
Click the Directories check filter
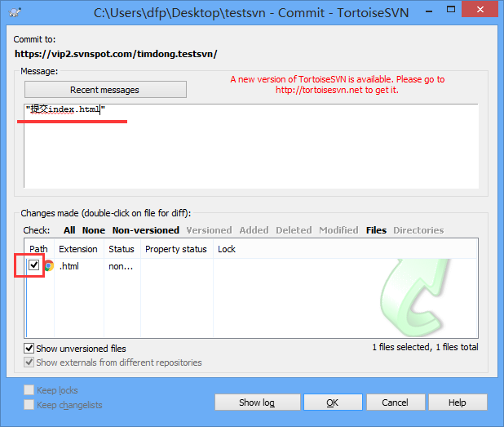[418, 230]
